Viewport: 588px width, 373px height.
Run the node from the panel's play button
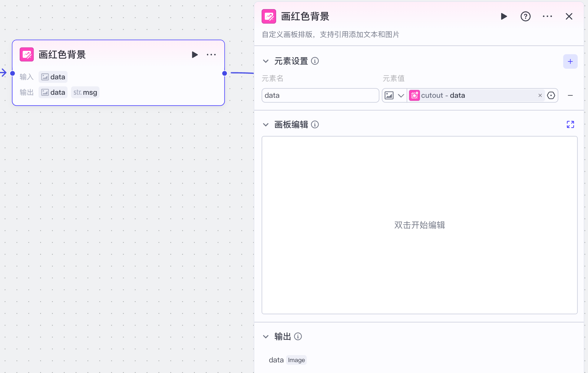(x=504, y=16)
